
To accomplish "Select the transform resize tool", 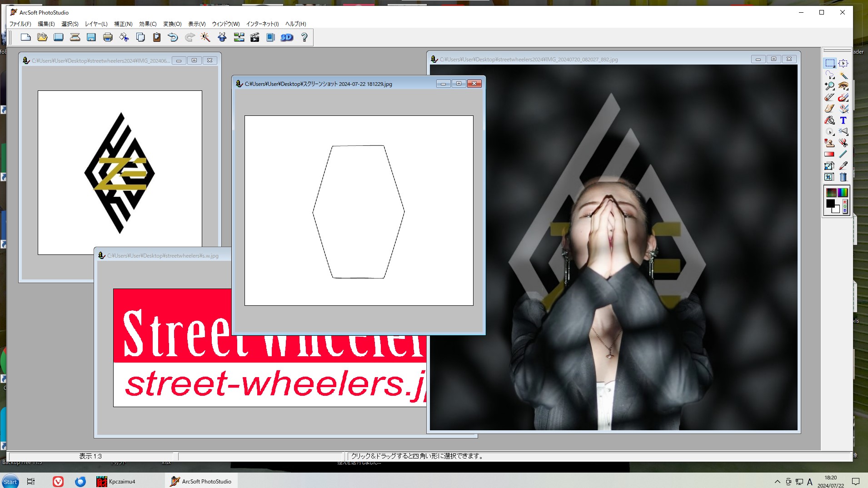I will pos(830,165).
